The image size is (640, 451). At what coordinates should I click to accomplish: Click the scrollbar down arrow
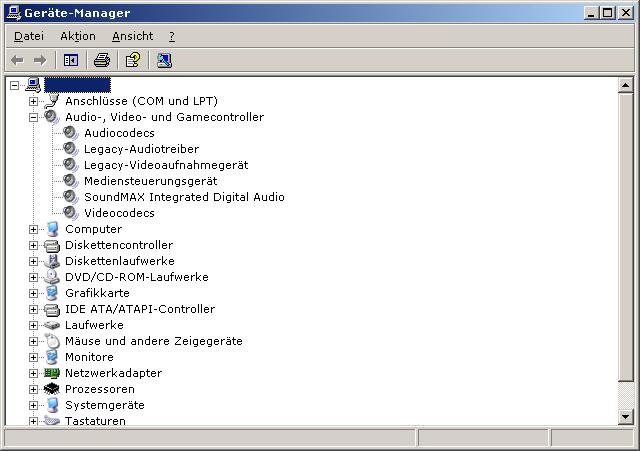[x=626, y=416]
